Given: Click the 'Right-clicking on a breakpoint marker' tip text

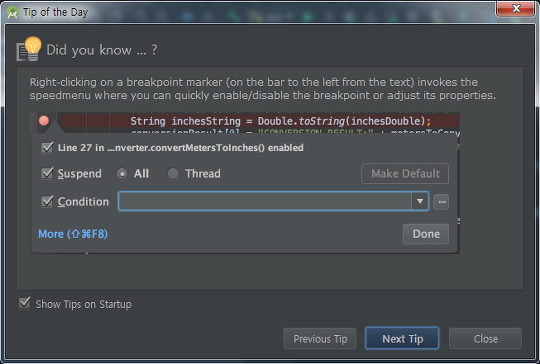Looking at the screenshot, I should click(x=263, y=89).
